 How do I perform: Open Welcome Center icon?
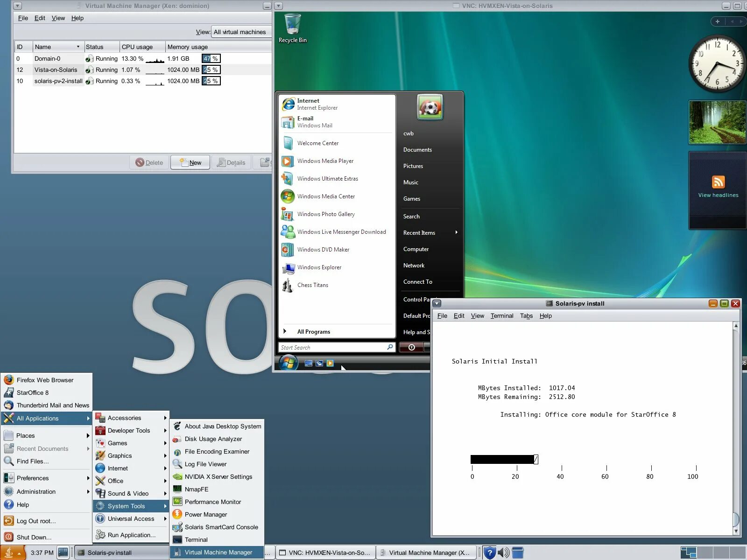pyautogui.click(x=288, y=143)
